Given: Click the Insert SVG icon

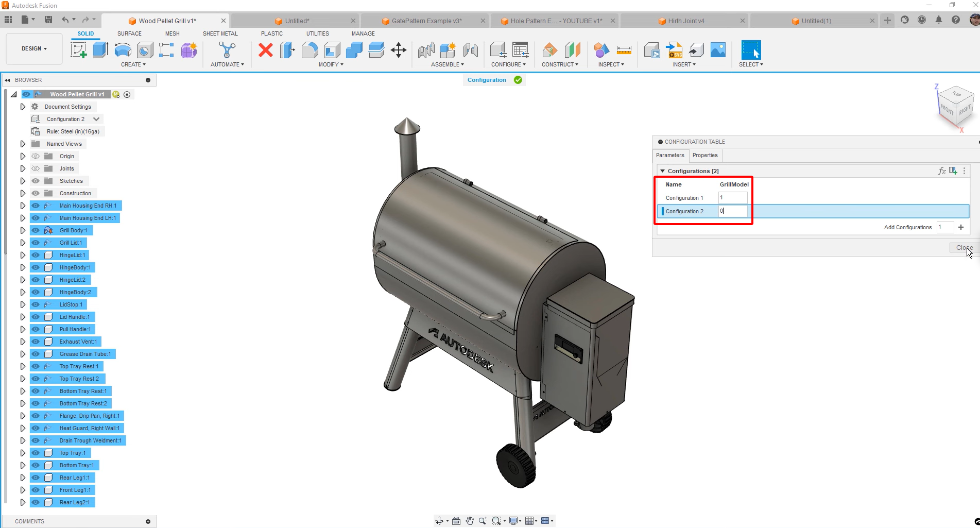Looking at the screenshot, I should 674,50.
